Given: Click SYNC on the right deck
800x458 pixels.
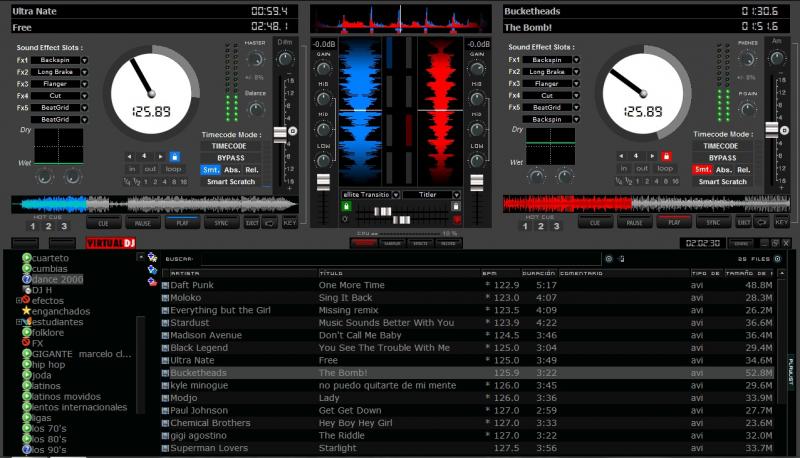Looking at the screenshot, I should point(713,222).
